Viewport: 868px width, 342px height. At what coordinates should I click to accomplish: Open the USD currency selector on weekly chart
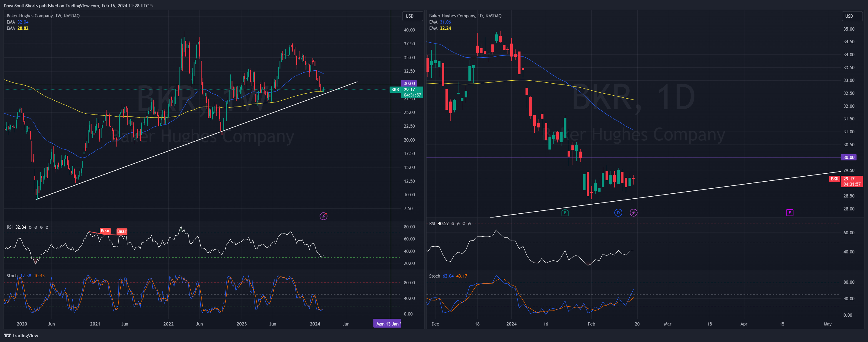pos(413,16)
